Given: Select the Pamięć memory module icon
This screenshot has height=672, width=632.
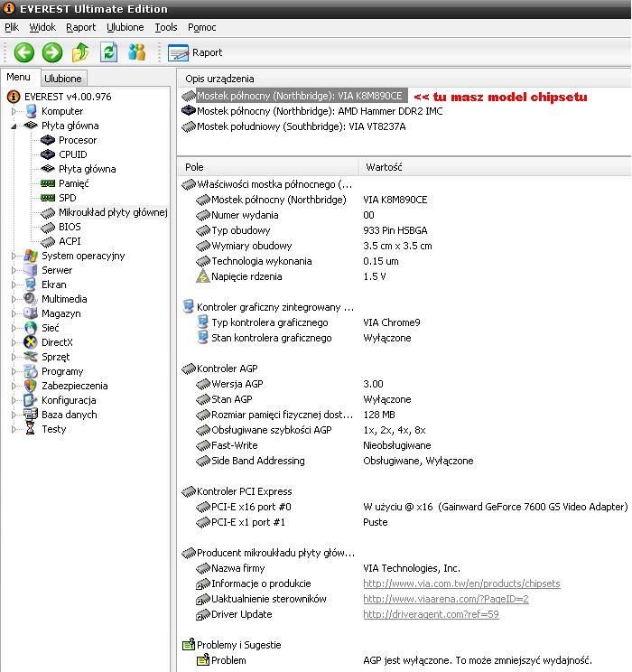Looking at the screenshot, I should (48, 183).
